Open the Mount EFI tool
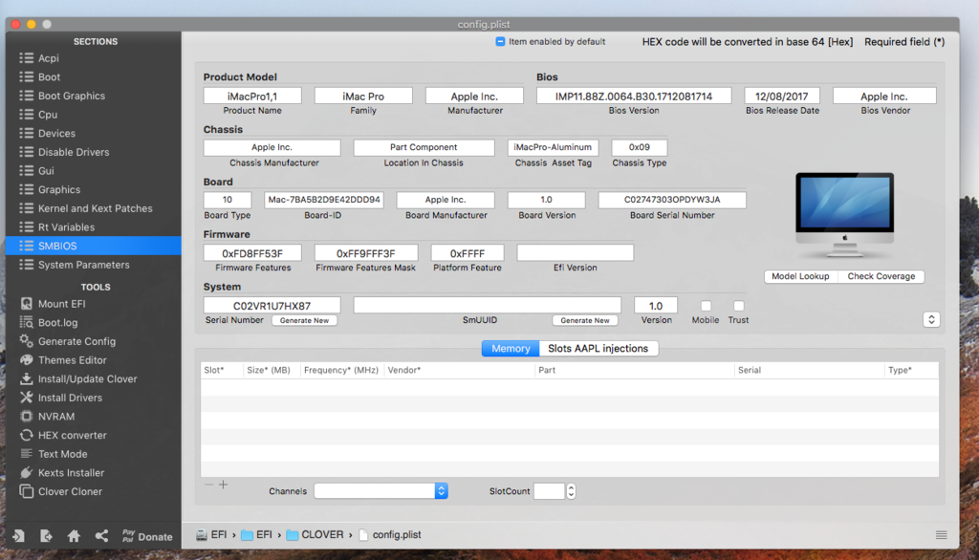The image size is (979, 560). (x=61, y=304)
